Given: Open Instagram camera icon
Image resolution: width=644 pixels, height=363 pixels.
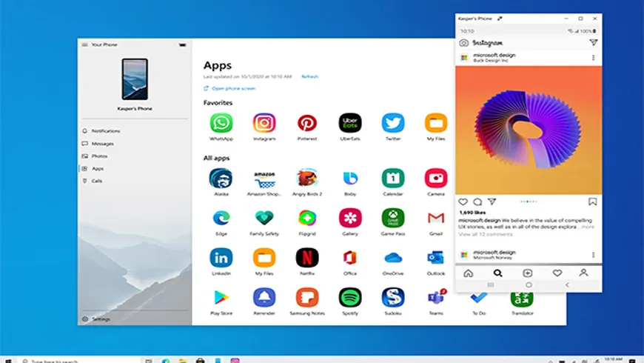Looking at the screenshot, I should [463, 43].
